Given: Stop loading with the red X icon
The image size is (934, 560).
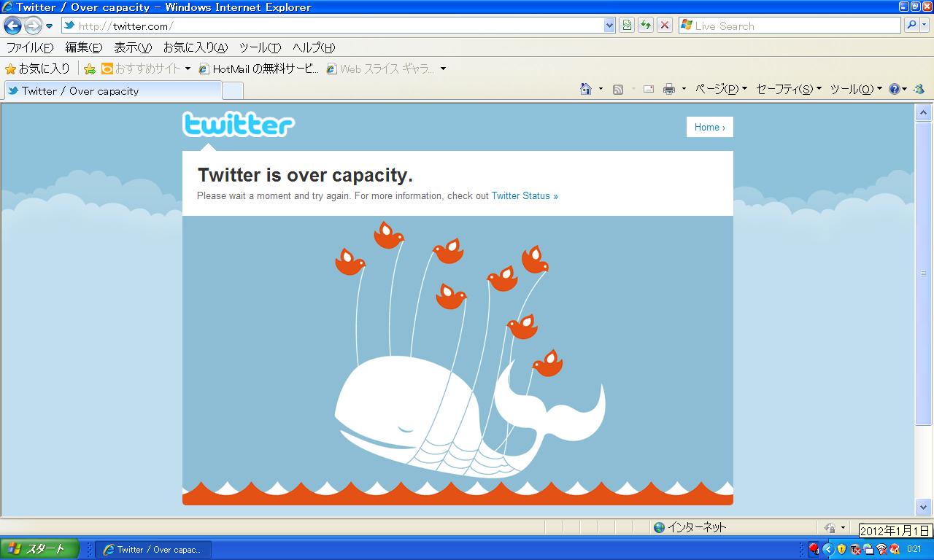Looking at the screenshot, I should [x=664, y=26].
